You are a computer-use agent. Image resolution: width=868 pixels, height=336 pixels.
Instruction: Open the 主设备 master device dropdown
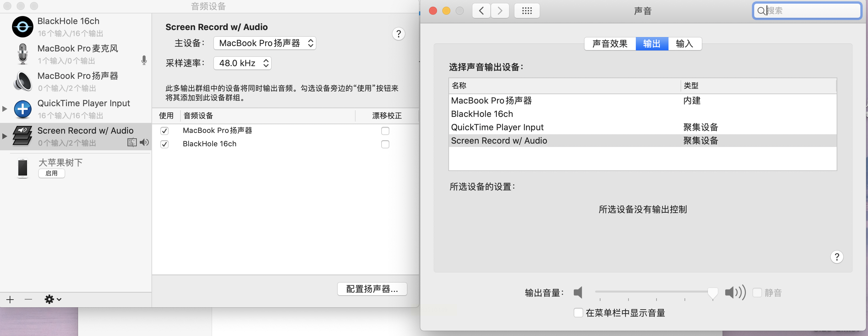coord(265,43)
